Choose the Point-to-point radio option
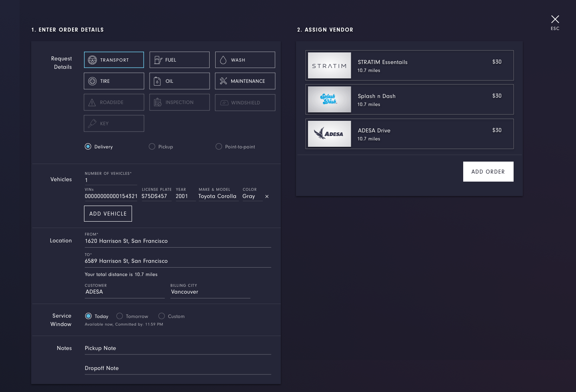The width and height of the screenshot is (576, 392). point(219,146)
